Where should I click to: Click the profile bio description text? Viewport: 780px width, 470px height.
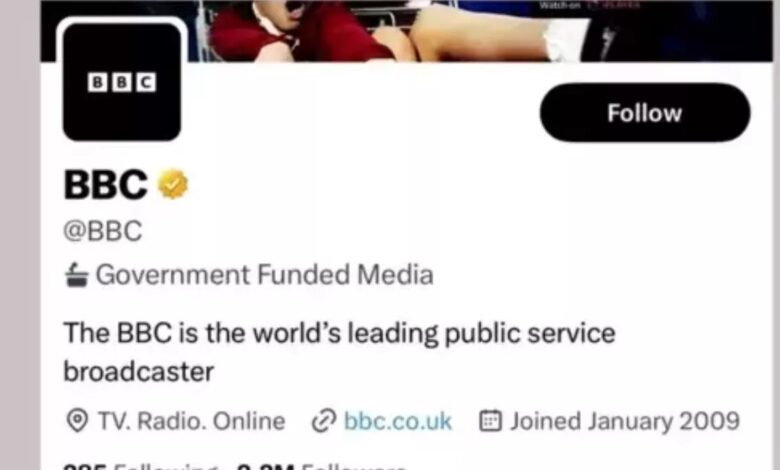339,352
